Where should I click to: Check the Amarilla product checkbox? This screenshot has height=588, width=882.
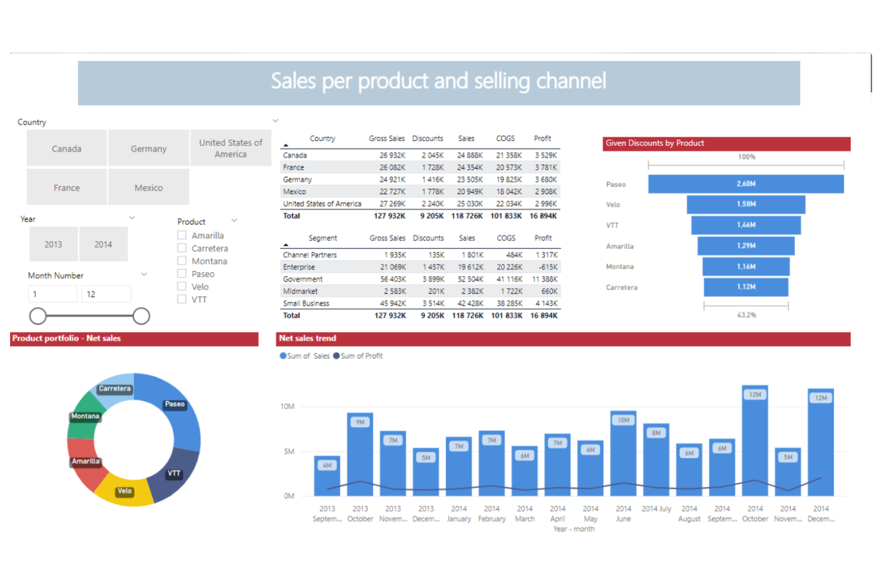[x=182, y=235]
